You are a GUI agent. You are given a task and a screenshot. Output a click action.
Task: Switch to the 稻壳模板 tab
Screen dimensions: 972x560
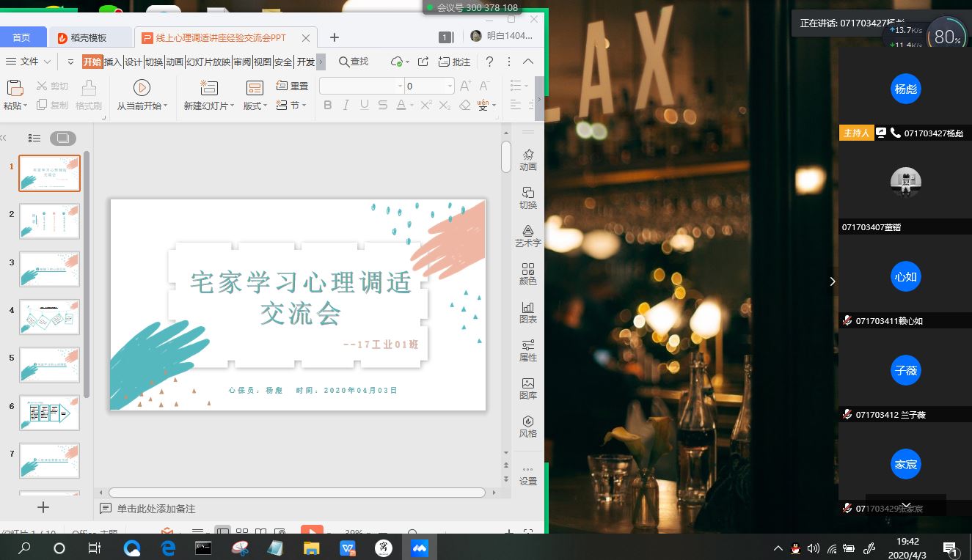[x=89, y=37]
